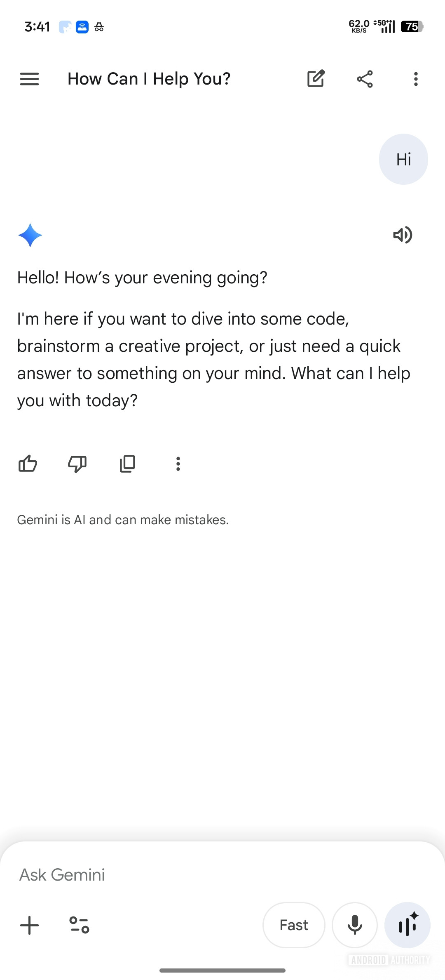The image size is (445, 980).
Task: Dislike the response with thumbs down
Action: click(x=77, y=464)
